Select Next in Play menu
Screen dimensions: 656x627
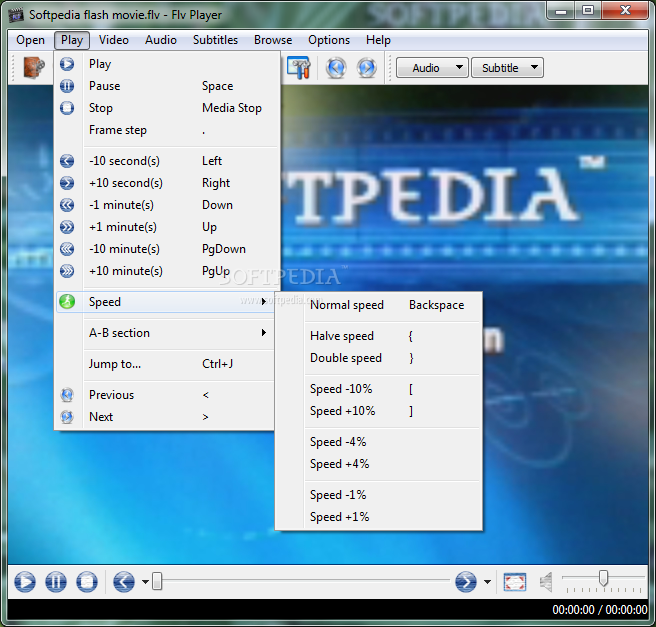(x=166, y=417)
